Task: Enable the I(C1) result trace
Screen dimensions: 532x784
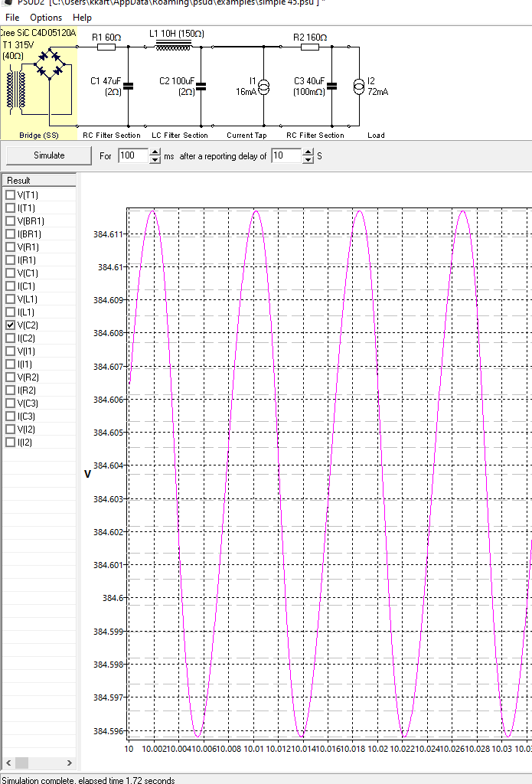Action: [x=10, y=286]
